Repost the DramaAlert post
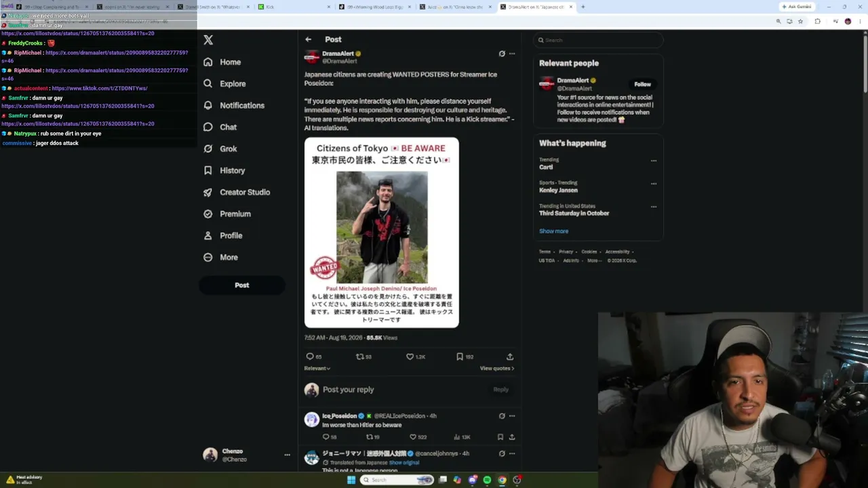The width and height of the screenshot is (868, 488). pyautogui.click(x=360, y=357)
